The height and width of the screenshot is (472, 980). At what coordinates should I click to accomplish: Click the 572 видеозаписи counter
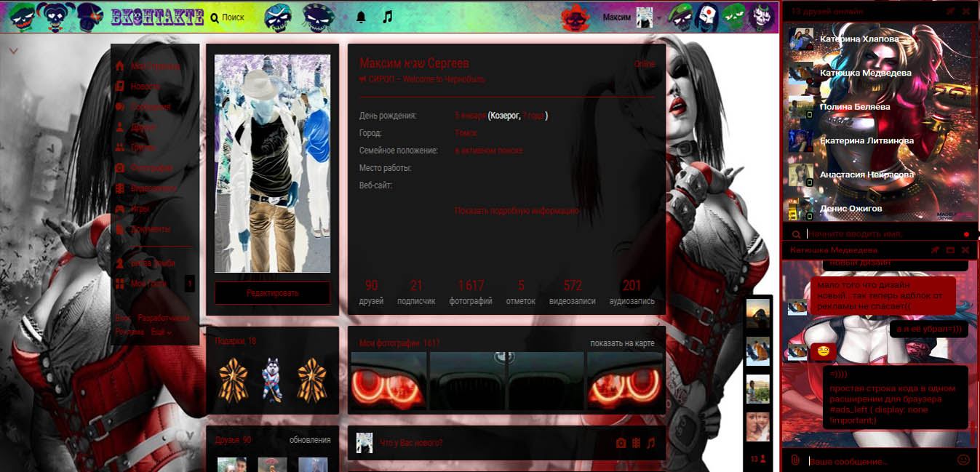573,292
